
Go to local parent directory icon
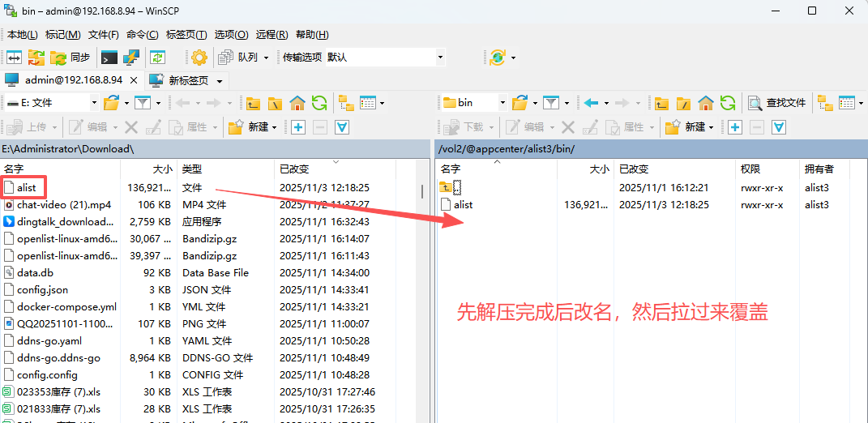253,103
